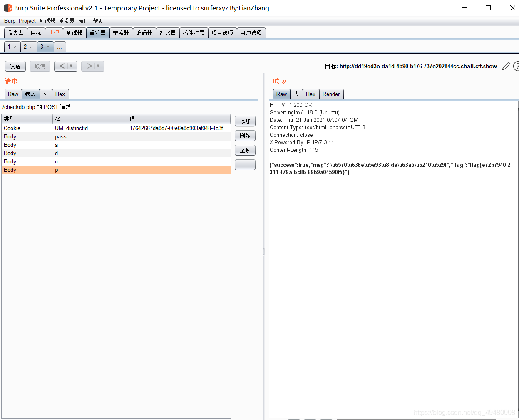Viewport: 519px width, 420px height.
Task: Select the highlighted Body parameter p
Action: (x=116, y=170)
